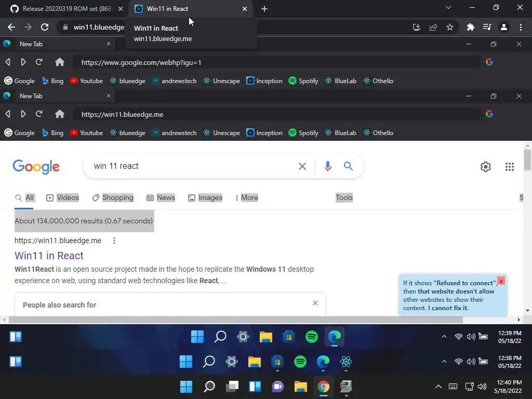532x399 pixels.
Task: Open Microsoft Store in taskbar showing 12:38 PM
Action: [x=277, y=362]
